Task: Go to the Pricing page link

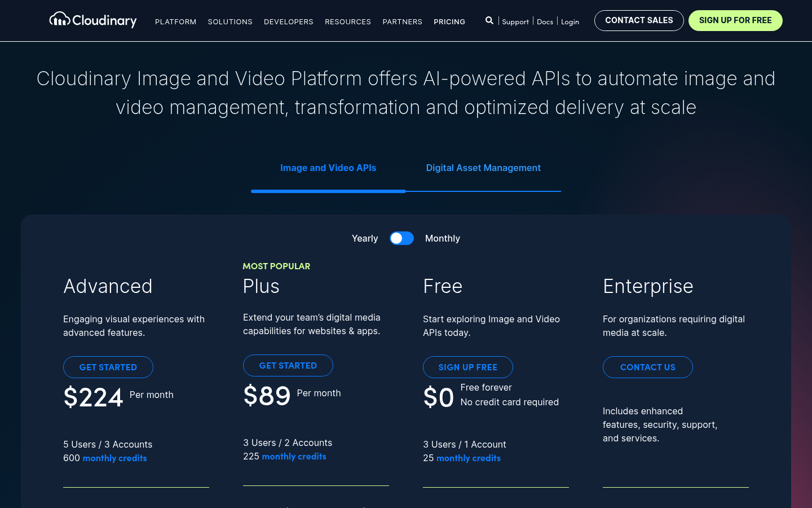Action: pyautogui.click(x=449, y=21)
